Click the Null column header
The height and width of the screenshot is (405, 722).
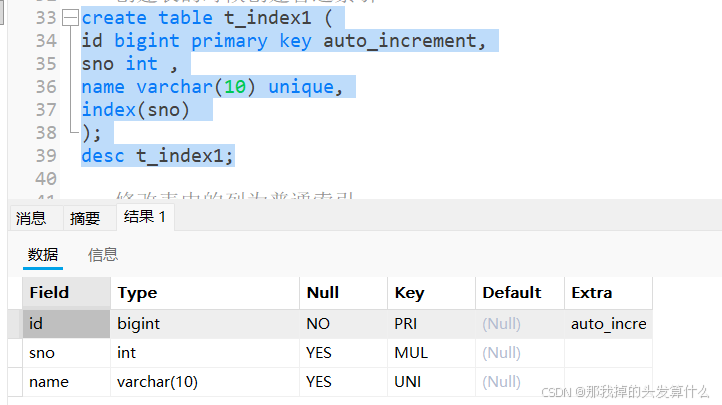point(344,293)
